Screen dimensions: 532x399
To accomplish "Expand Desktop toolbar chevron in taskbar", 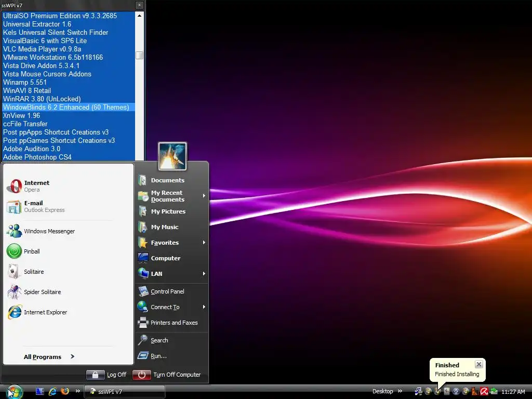I will click(x=400, y=391).
